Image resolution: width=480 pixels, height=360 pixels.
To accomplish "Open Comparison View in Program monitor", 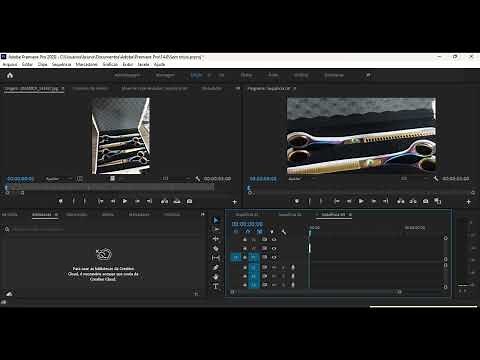I will click(x=438, y=201).
